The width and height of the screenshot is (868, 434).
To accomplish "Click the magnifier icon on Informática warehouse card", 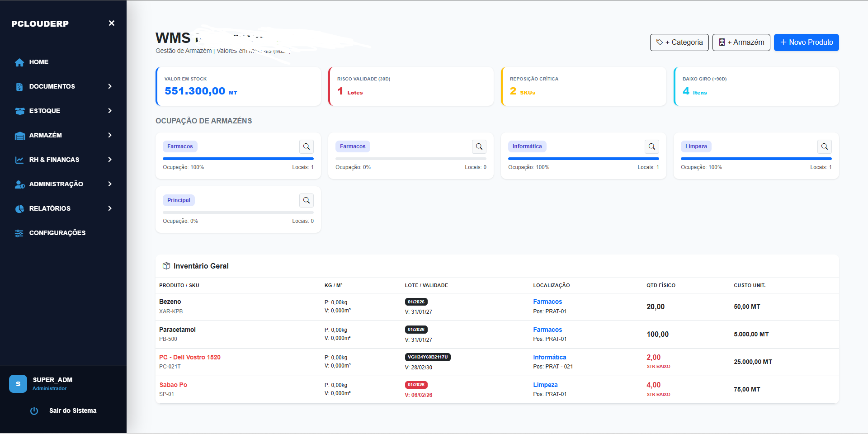I will (x=651, y=146).
